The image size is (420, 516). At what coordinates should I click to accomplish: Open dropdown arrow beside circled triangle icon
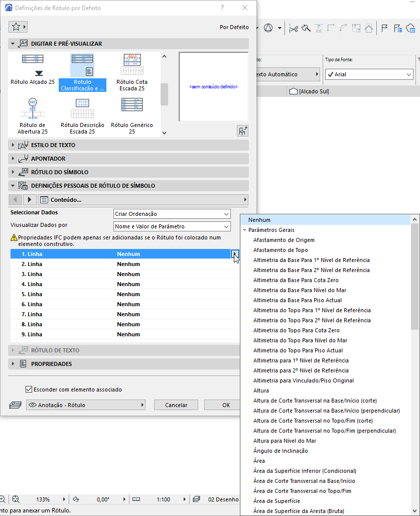[279, 28]
